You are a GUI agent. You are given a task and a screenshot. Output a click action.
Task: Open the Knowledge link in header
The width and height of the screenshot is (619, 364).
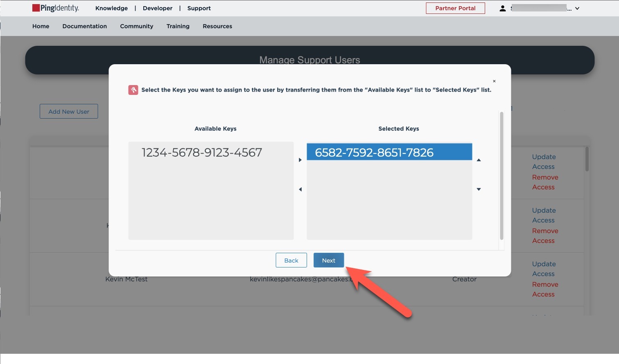pyautogui.click(x=111, y=8)
